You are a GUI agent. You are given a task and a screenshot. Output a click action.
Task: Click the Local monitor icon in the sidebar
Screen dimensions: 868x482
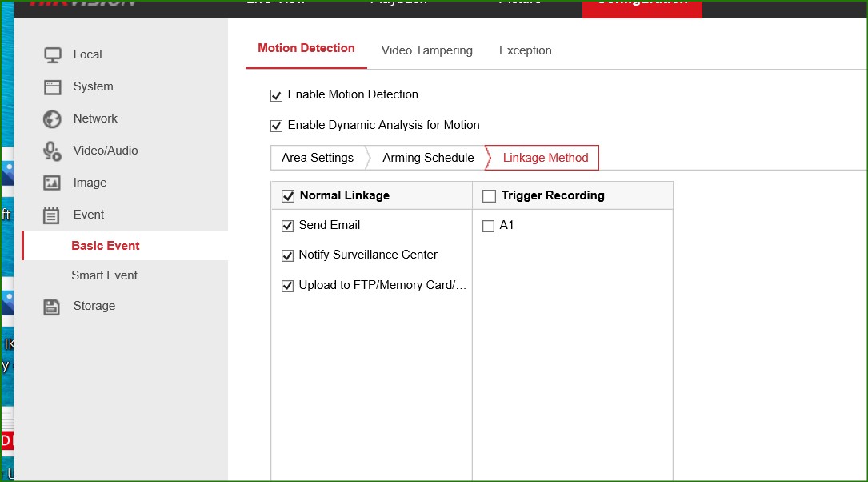click(53, 55)
